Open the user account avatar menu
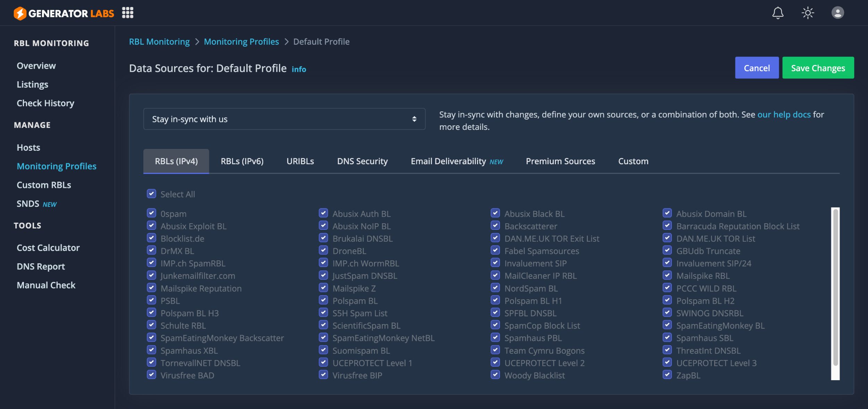868x409 pixels. pyautogui.click(x=837, y=13)
